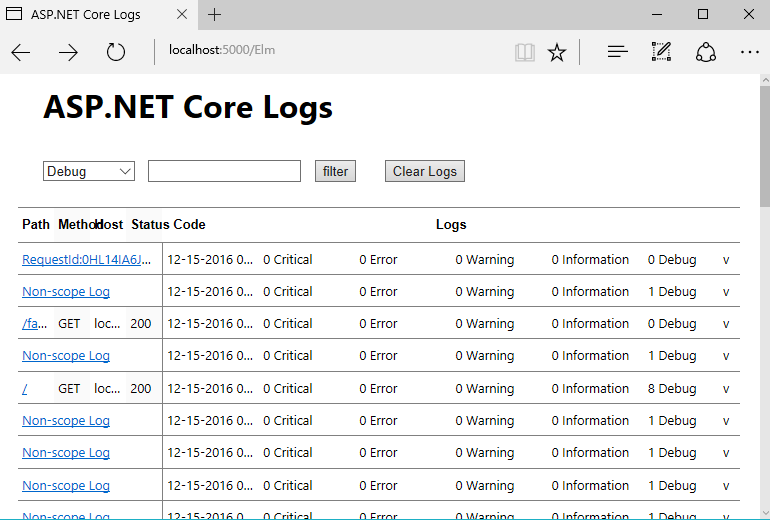Refresh the current page
Image resolution: width=770 pixels, height=520 pixels.
tap(116, 52)
